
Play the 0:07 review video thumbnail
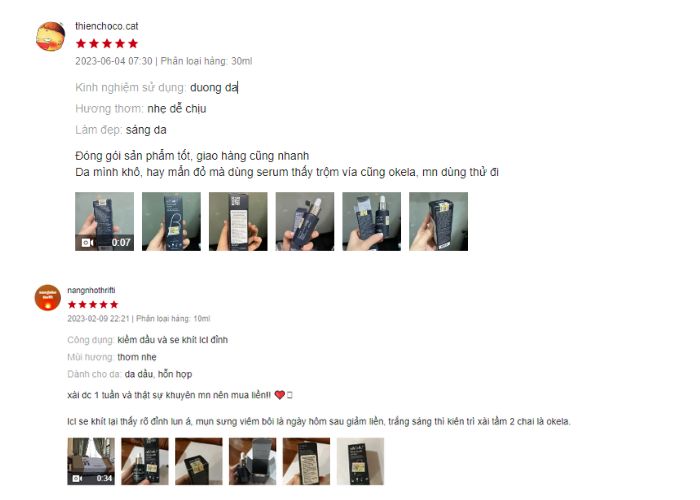click(x=104, y=221)
